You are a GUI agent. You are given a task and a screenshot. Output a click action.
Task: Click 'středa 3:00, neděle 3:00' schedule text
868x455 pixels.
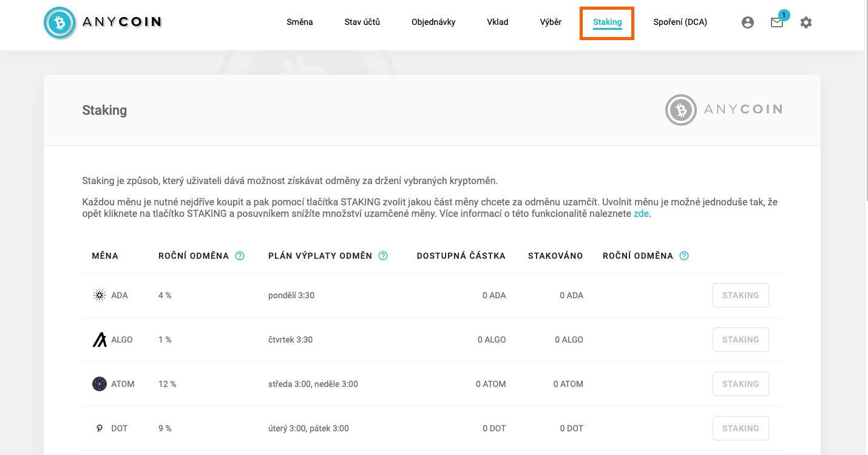point(313,384)
